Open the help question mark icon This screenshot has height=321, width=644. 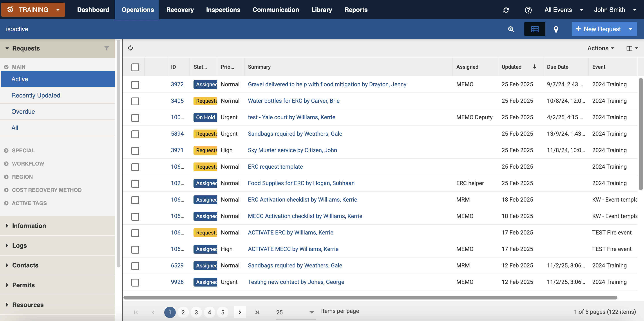pos(528,10)
